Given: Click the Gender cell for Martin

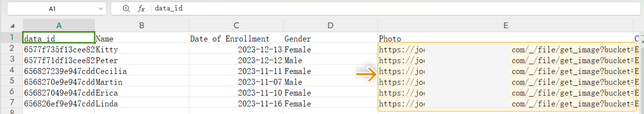Looking at the screenshot, I should coord(330,82).
